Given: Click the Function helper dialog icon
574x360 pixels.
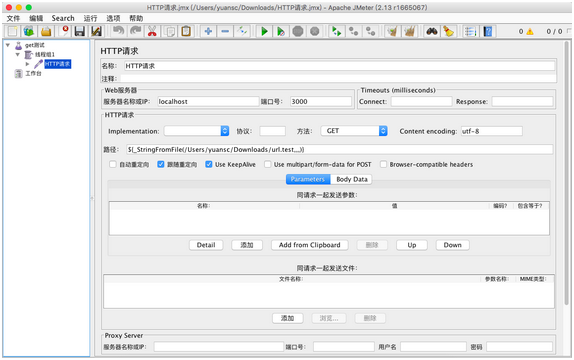Looking at the screenshot, I should click(x=470, y=31).
